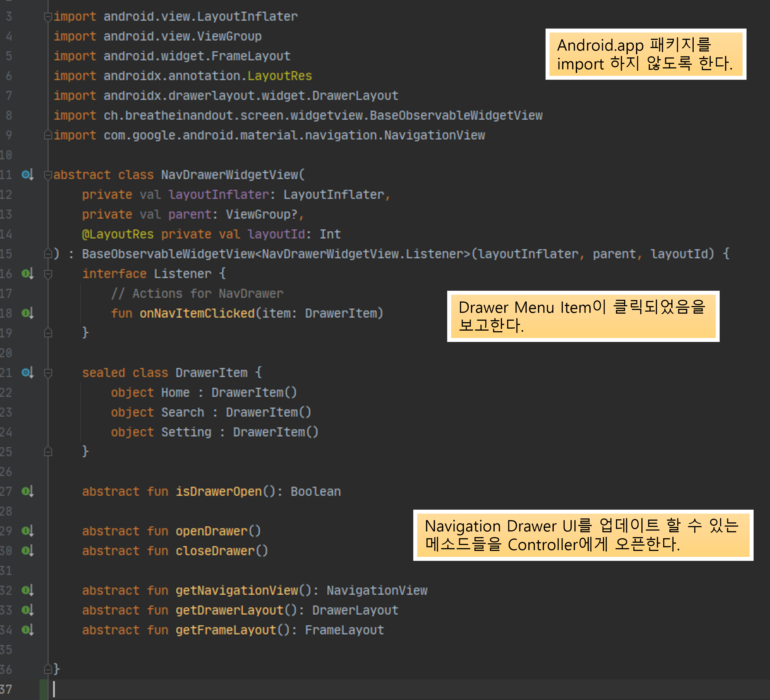Viewport: 770px width, 700px height.
Task: Click implementation gutter icon beside openDrawer
Action: pos(27,531)
